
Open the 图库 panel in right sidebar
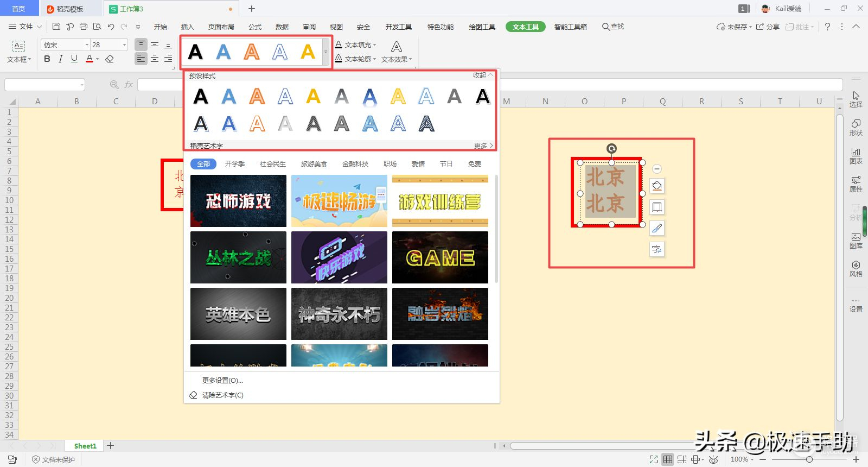click(856, 240)
